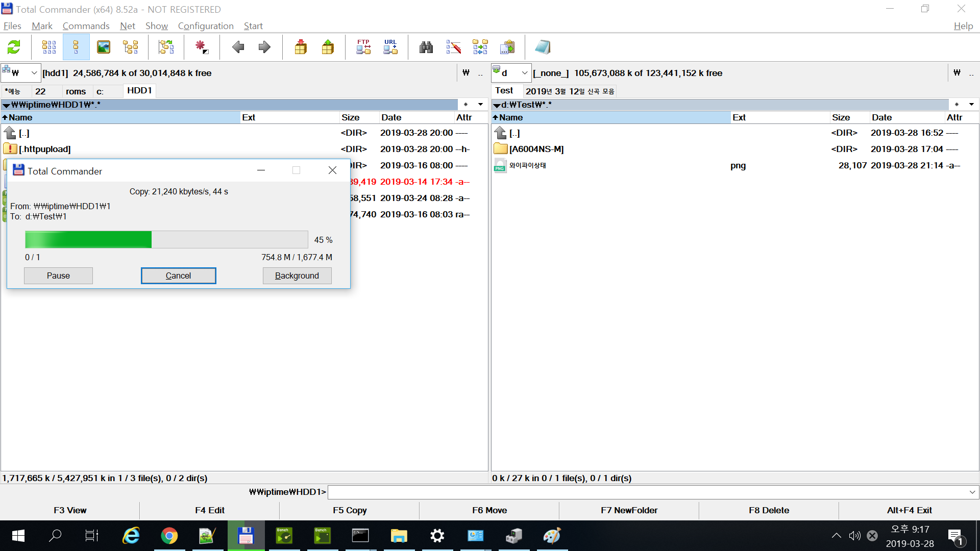Click the copy progress bar
The width and height of the screenshot is (980, 551).
[166, 240]
